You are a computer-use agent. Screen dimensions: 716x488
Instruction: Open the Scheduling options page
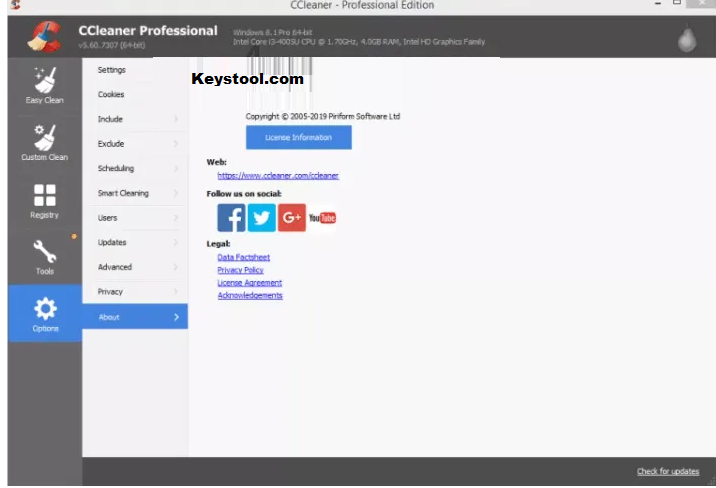pos(135,168)
